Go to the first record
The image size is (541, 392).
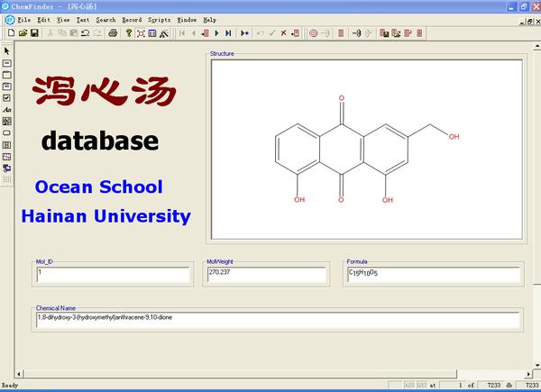coord(183,33)
